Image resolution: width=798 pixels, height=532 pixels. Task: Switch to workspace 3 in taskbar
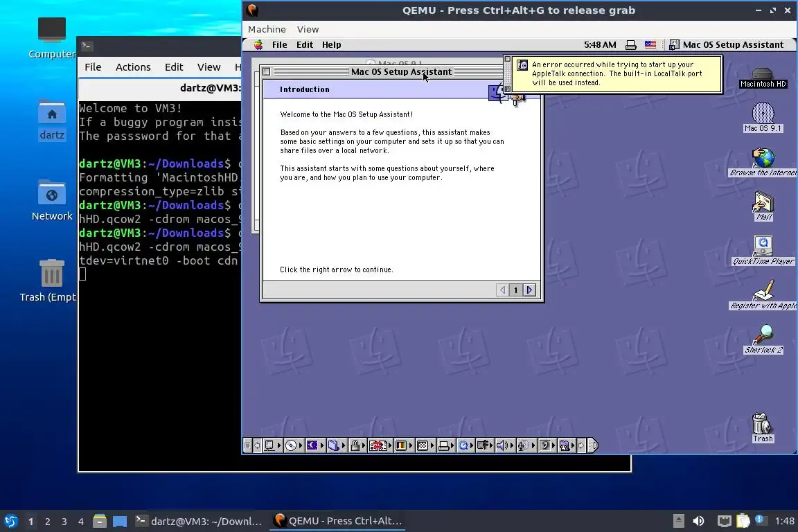tap(64, 522)
